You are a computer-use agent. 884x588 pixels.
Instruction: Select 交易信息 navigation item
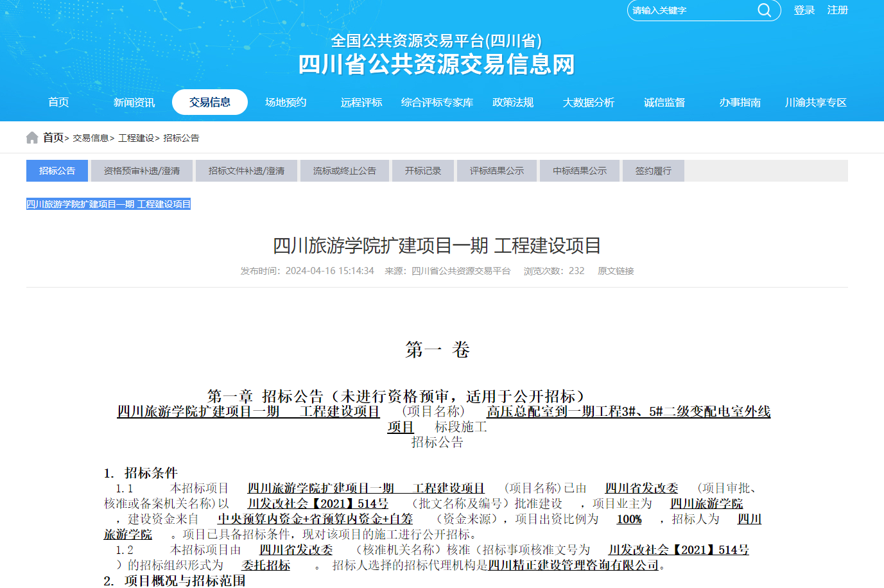(x=210, y=102)
